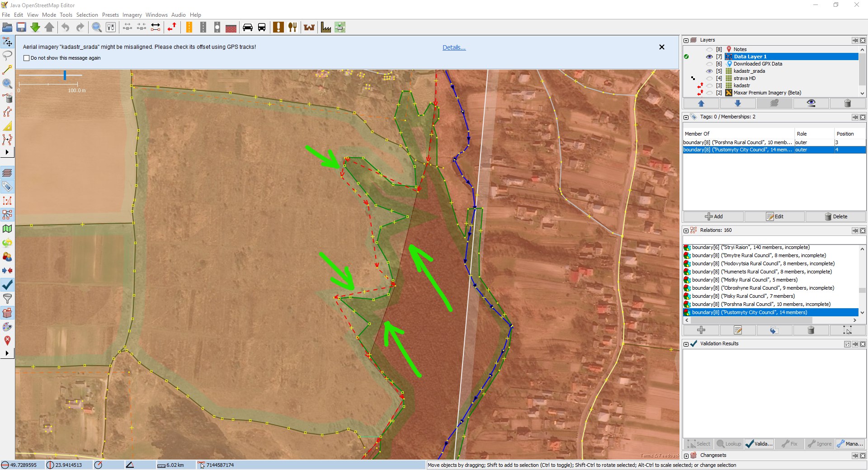Viewport: 868px width, 470px height.
Task: Close the imagery misalignment warning
Action: (662, 47)
